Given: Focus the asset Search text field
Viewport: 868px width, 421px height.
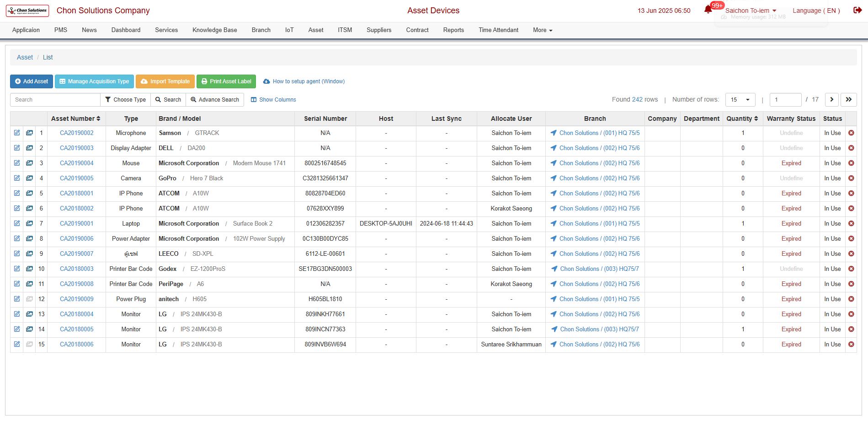Looking at the screenshot, I should click(55, 99).
